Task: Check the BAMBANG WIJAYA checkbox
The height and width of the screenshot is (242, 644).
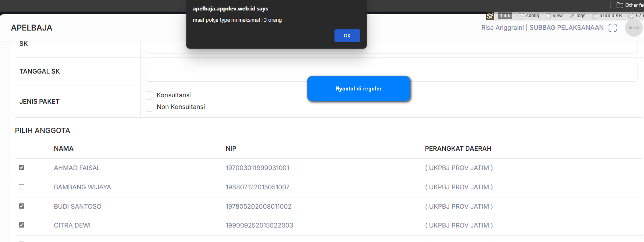Action: [22, 187]
